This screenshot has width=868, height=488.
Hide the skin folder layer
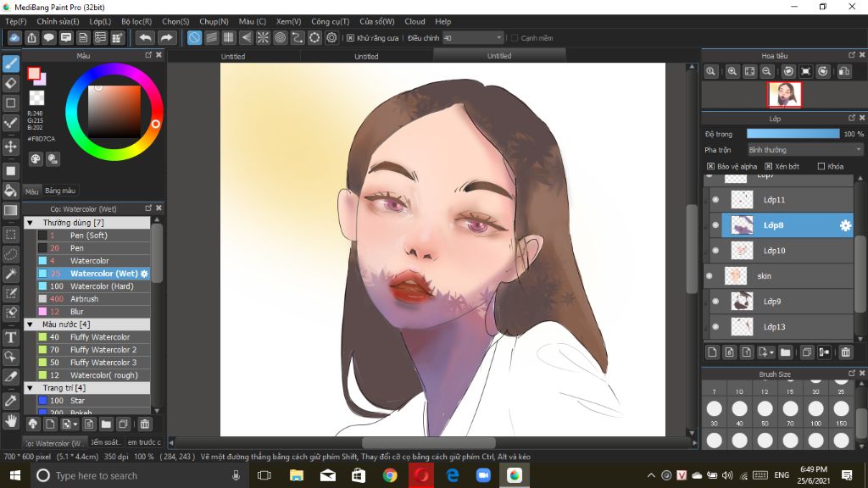click(x=709, y=275)
